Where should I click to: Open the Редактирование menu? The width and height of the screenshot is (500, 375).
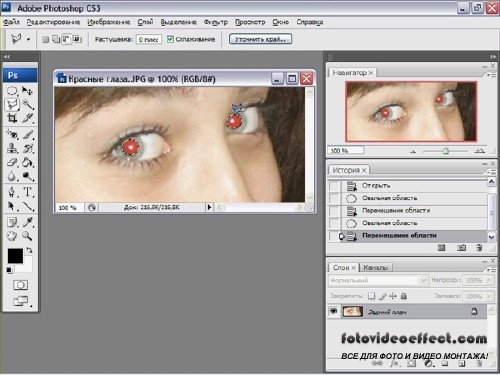(53, 22)
